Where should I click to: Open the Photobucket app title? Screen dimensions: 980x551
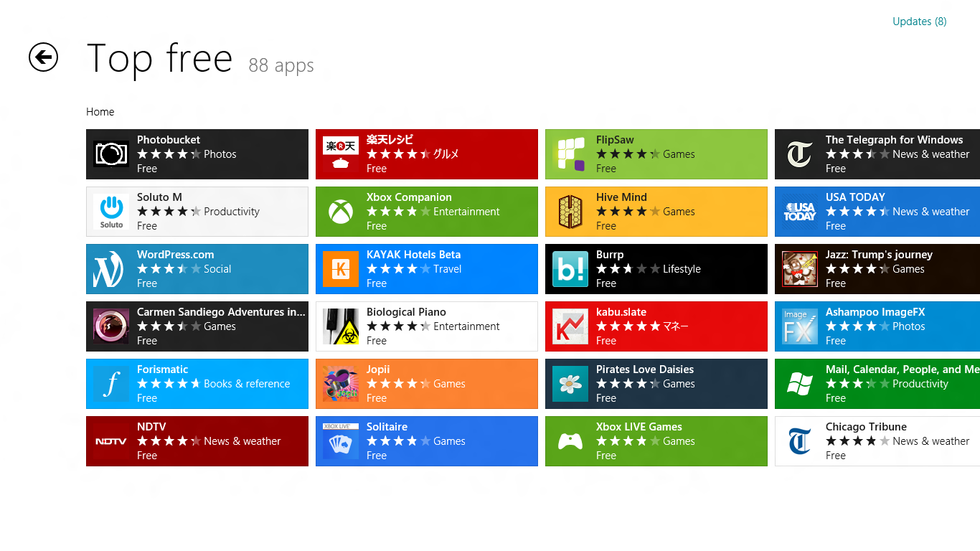tap(169, 140)
